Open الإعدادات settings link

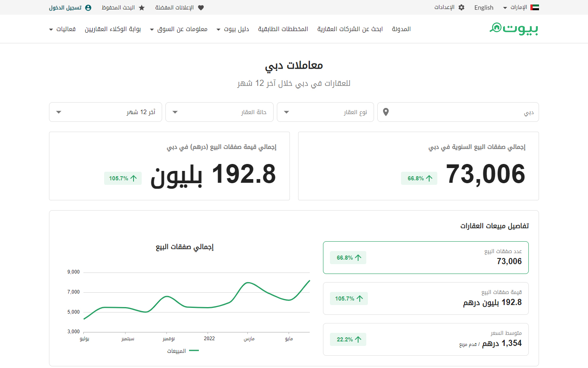pyautogui.click(x=449, y=7)
